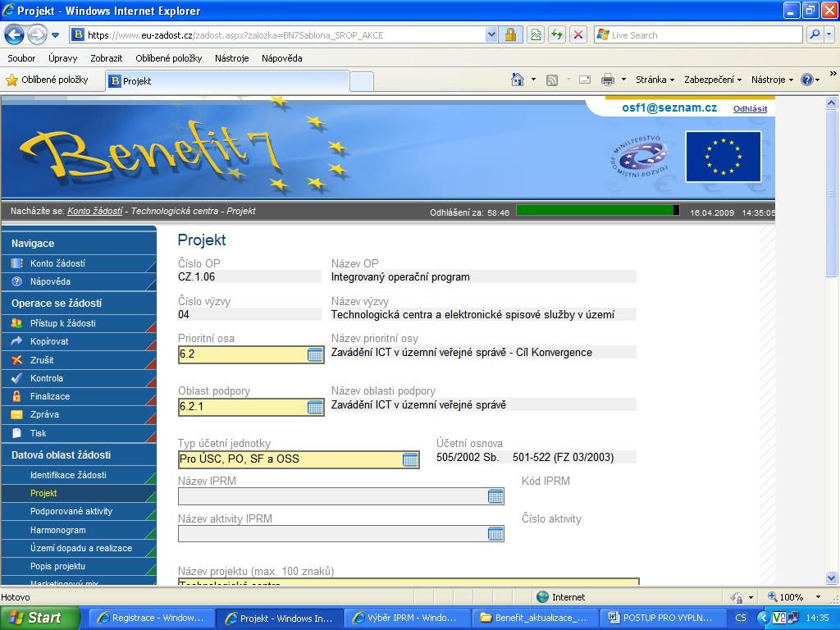This screenshot has height=630, width=840.
Task: Click the scrollbar down arrow
Action: [832, 577]
